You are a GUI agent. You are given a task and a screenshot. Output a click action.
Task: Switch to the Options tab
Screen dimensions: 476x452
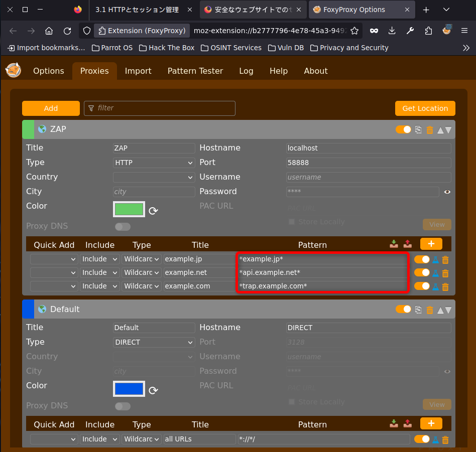[49, 71]
